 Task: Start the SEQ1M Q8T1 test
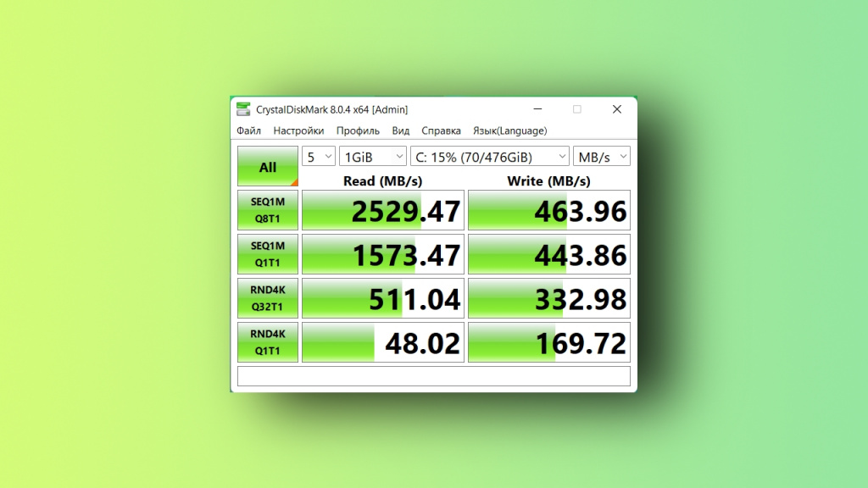pos(267,210)
